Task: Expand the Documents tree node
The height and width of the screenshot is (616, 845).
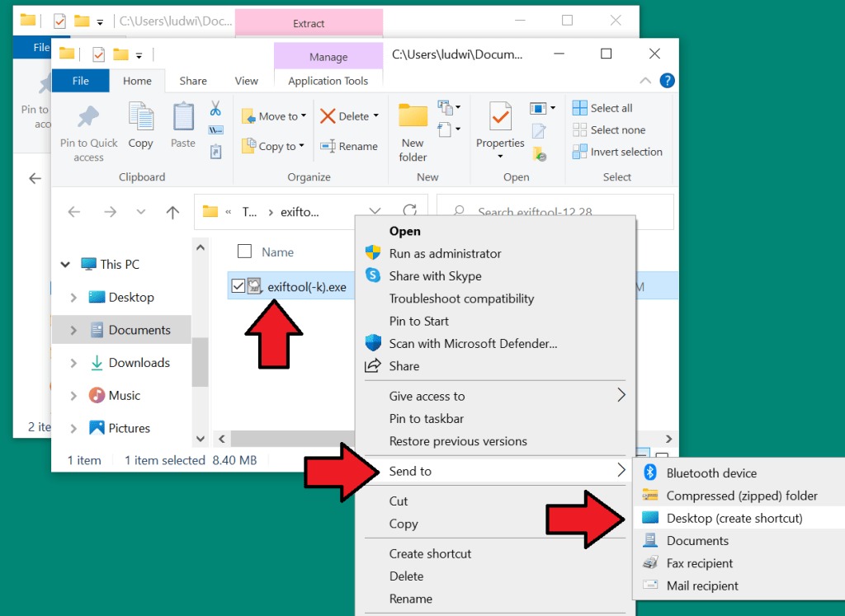Action: 73,330
